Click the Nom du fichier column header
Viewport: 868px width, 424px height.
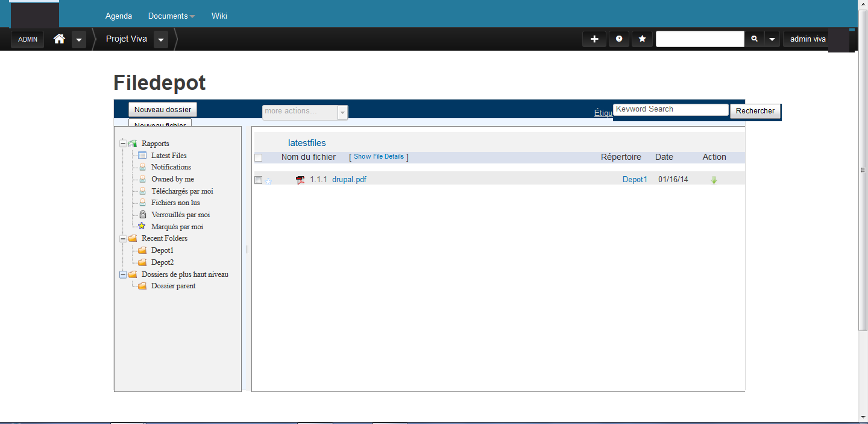pos(309,157)
